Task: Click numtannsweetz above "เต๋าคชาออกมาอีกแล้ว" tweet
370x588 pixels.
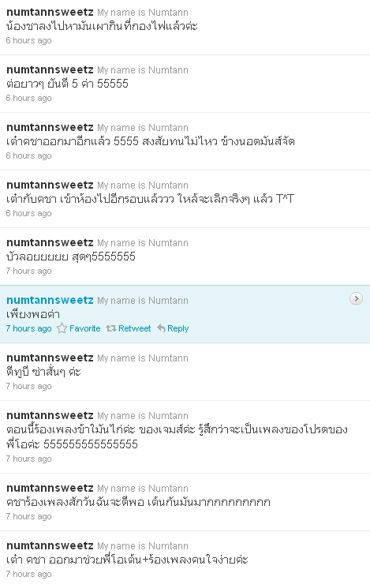Action: 50,128
